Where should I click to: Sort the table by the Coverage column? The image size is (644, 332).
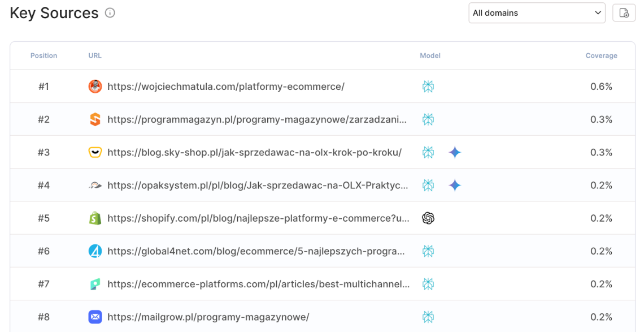pos(601,55)
